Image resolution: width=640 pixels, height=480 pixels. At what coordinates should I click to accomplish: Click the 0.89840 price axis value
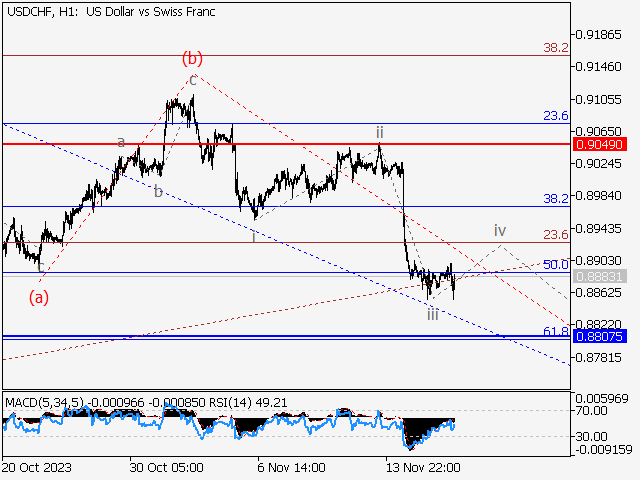tap(598, 196)
